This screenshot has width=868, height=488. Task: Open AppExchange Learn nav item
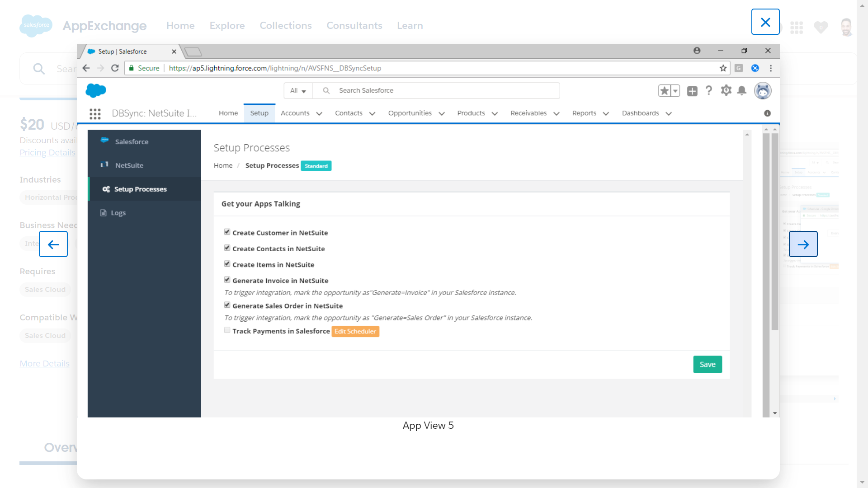pos(410,26)
